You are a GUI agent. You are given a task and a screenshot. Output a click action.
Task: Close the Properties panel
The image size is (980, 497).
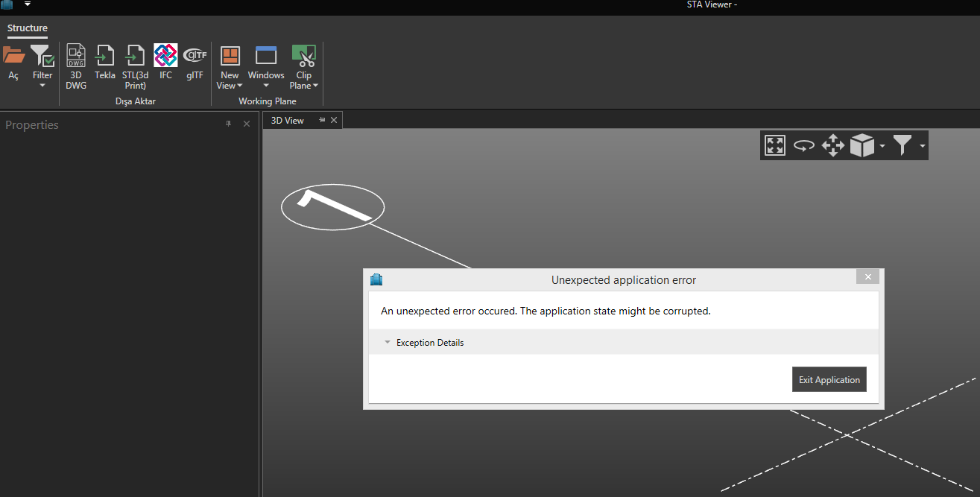coord(247,124)
